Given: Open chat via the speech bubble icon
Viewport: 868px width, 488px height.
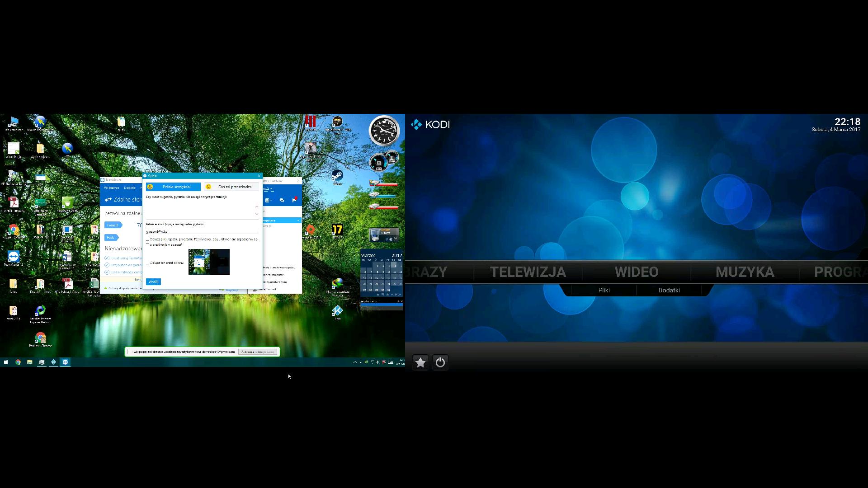Looking at the screenshot, I should 282,200.
